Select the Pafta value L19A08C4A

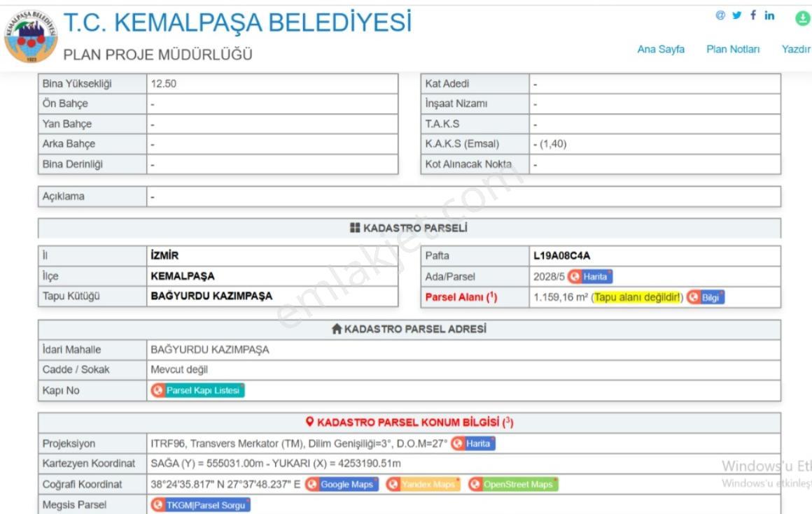(x=561, y=255)
